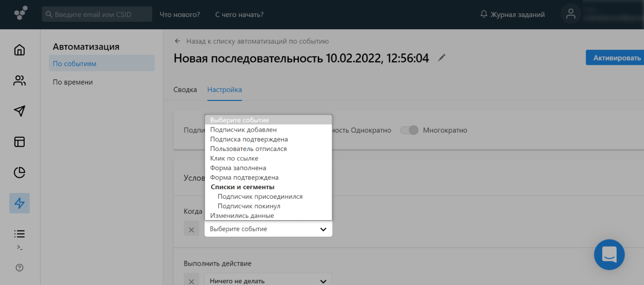
Task: Click the email or CSID search field
Action: coord(97,14)
